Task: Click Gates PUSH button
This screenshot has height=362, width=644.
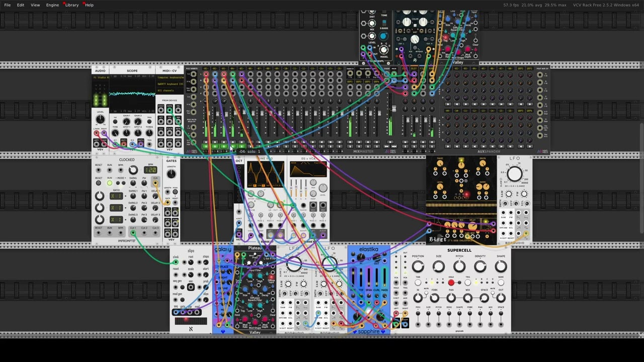Action: pos(175,192)
